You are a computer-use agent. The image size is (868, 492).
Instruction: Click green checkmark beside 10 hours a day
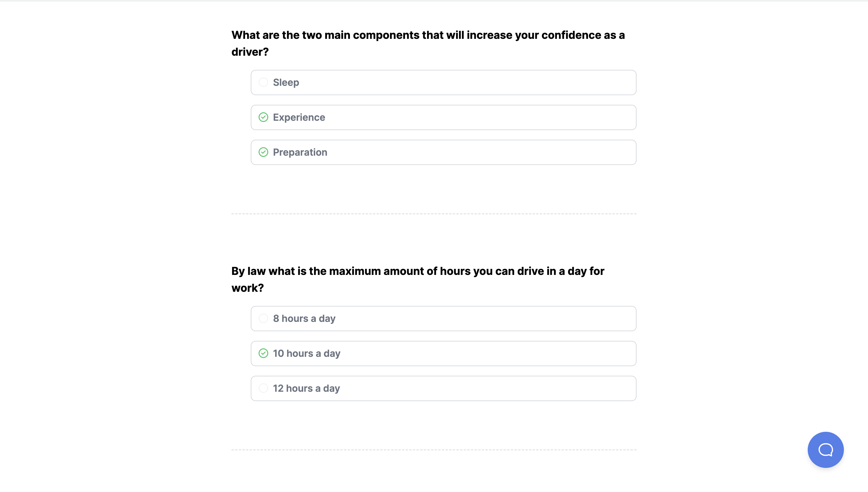coord(263,353)
